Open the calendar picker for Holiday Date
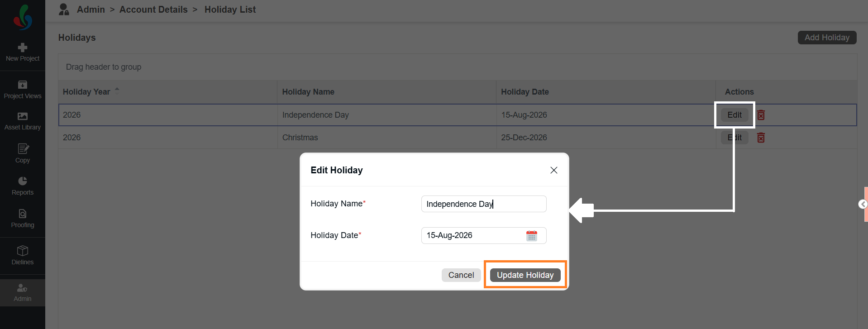 point(532,236)
